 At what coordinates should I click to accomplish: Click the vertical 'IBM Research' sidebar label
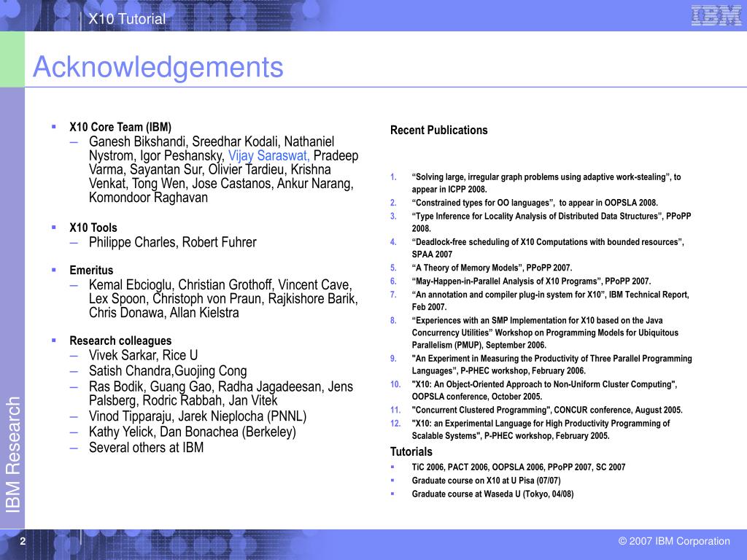pos(13,454)
